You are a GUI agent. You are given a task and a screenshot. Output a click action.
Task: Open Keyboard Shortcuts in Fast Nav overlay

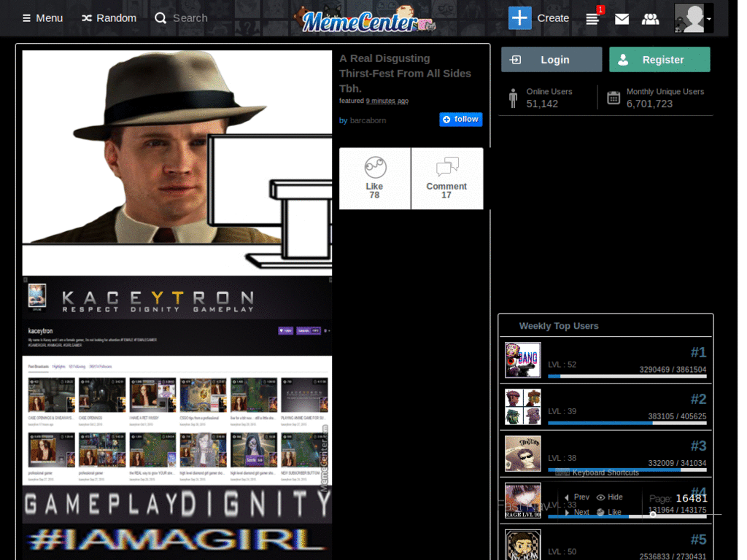click(x=605, y=472)
